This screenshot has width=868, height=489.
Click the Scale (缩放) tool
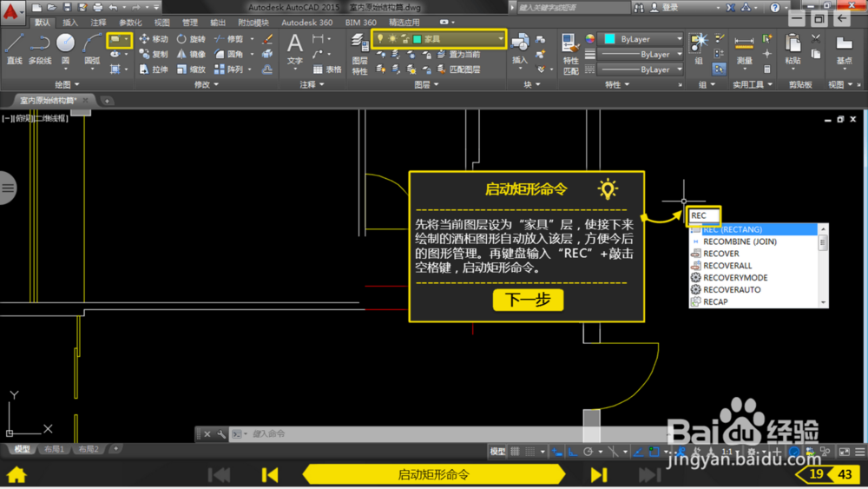[191, 69]
